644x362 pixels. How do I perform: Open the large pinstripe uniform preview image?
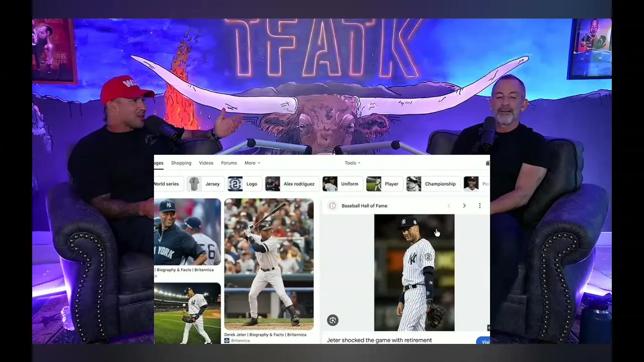click(x=414, y=273)
